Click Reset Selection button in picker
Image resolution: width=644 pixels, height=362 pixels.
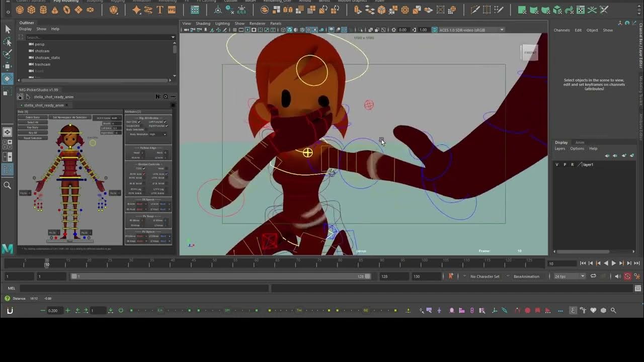point(33,138)
